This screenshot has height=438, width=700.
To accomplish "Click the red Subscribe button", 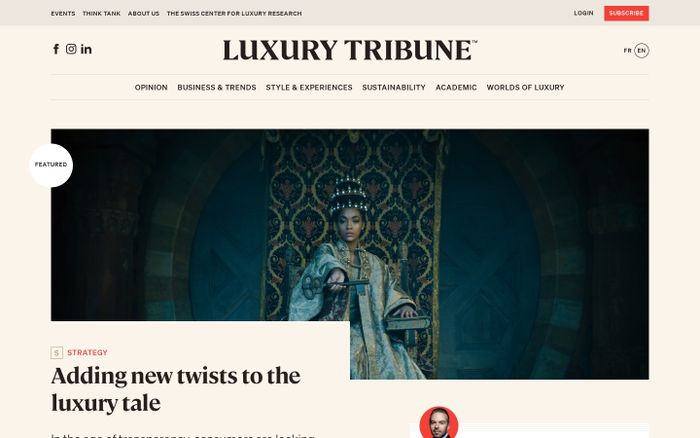I will click(x=626, y=13).
